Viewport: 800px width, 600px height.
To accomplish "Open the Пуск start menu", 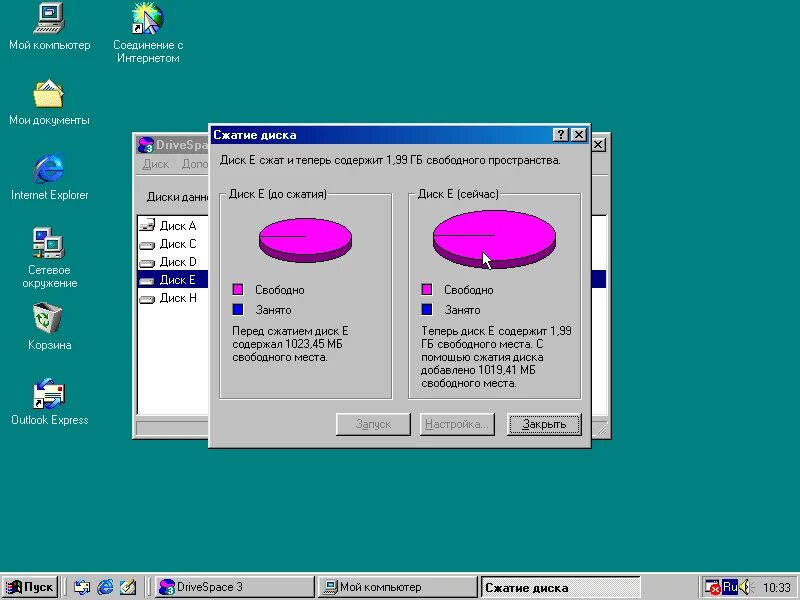I will [x=29, y=587].
